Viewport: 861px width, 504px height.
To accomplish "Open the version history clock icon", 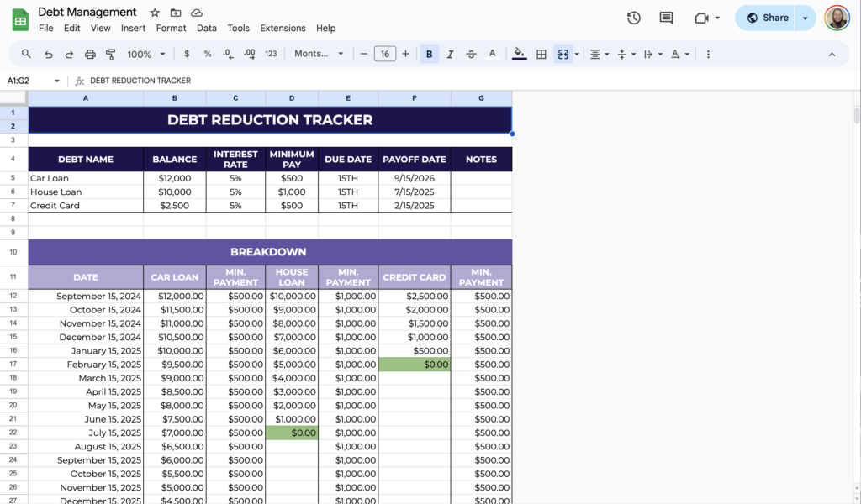I will point(634,18).
